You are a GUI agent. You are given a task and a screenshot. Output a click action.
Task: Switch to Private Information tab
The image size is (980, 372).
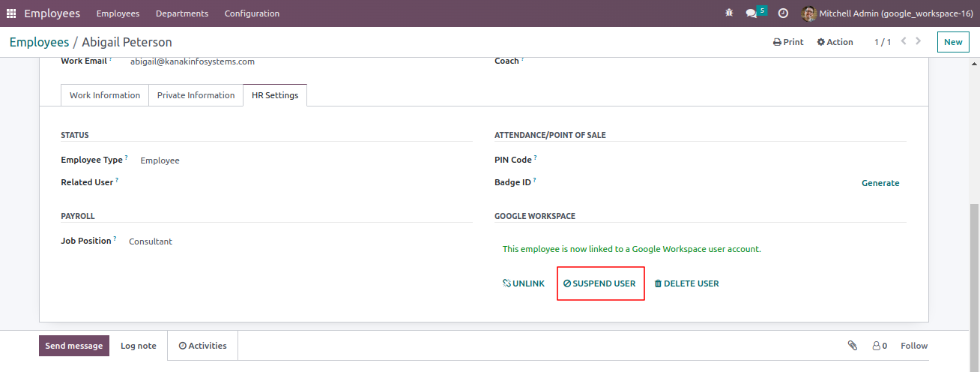(196, 95)
